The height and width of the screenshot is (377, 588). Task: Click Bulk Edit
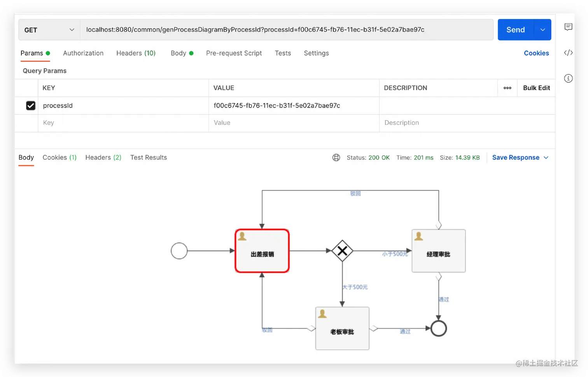point(536,88)
